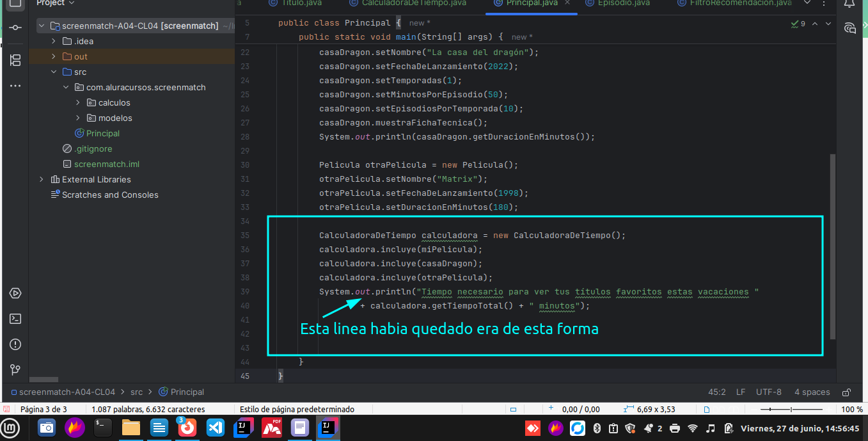Image resolution: width=868 pixels, height=441 pixels.
Task: Close the Principal.java tab
Action: point(569,3)
